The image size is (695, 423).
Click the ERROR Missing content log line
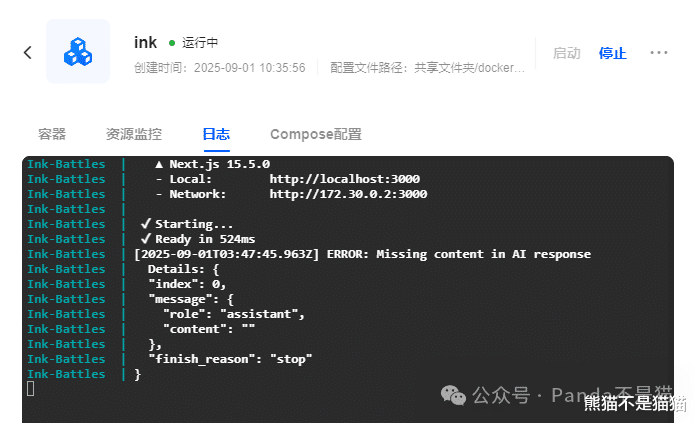362,254
